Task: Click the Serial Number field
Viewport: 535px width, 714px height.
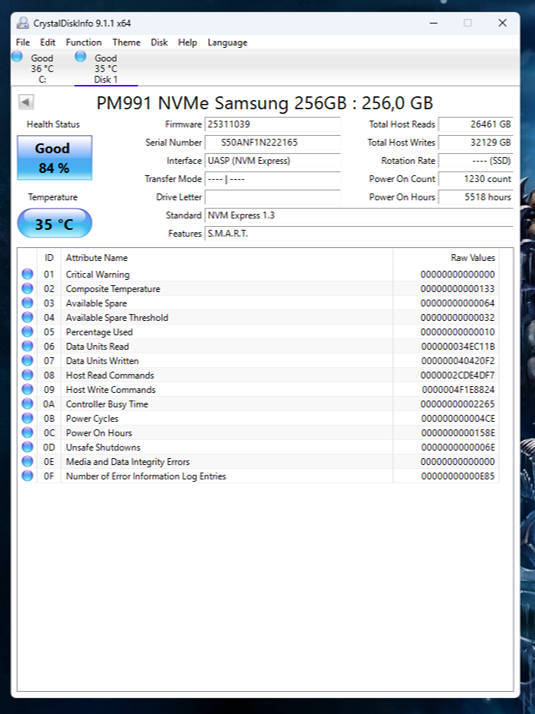Action: coord(272,143)
